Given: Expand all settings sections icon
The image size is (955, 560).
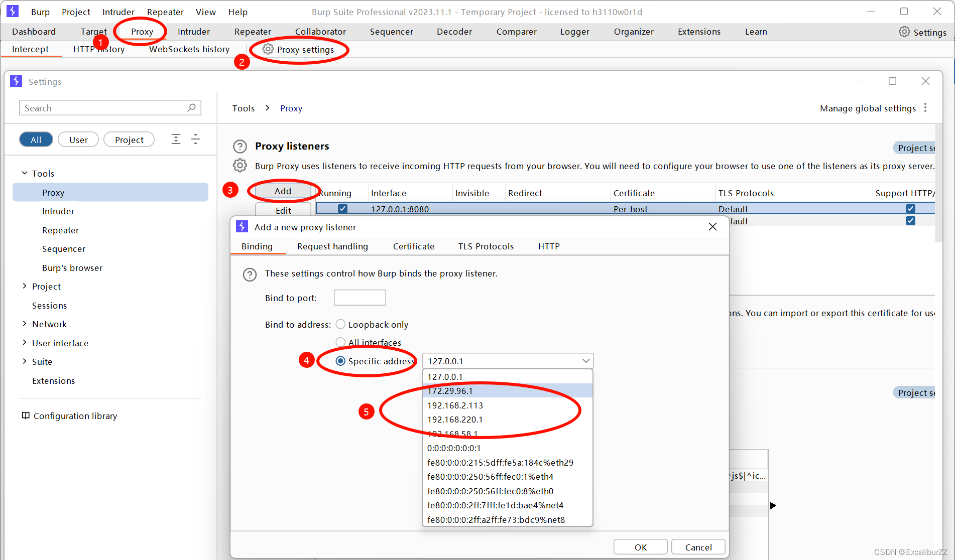Looking at the screenshot, I should pos(176,139).
